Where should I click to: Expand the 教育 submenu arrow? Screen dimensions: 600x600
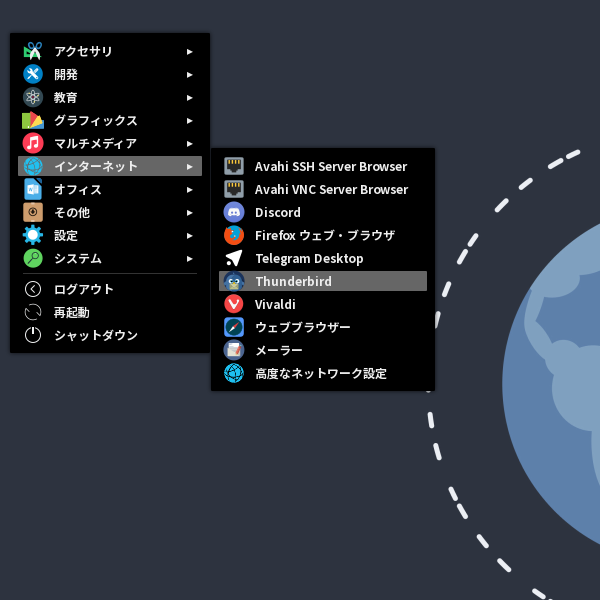point(189,98)
